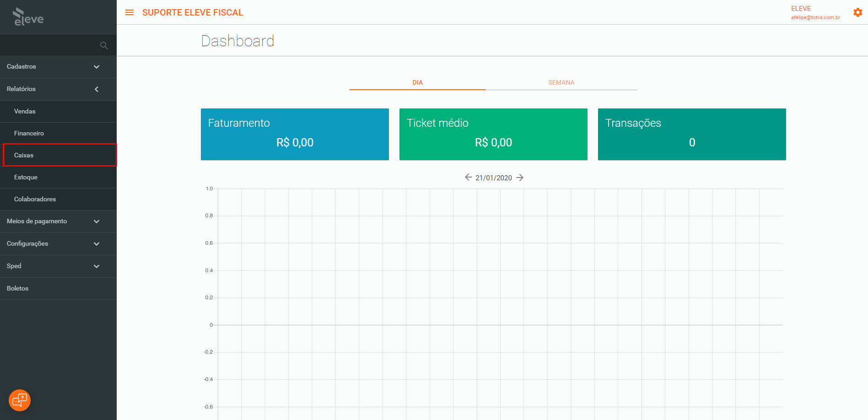The height and width of the screenshot is (420, 868).
Task: Select the Cadastros menu label
Action: pos(22,66)
